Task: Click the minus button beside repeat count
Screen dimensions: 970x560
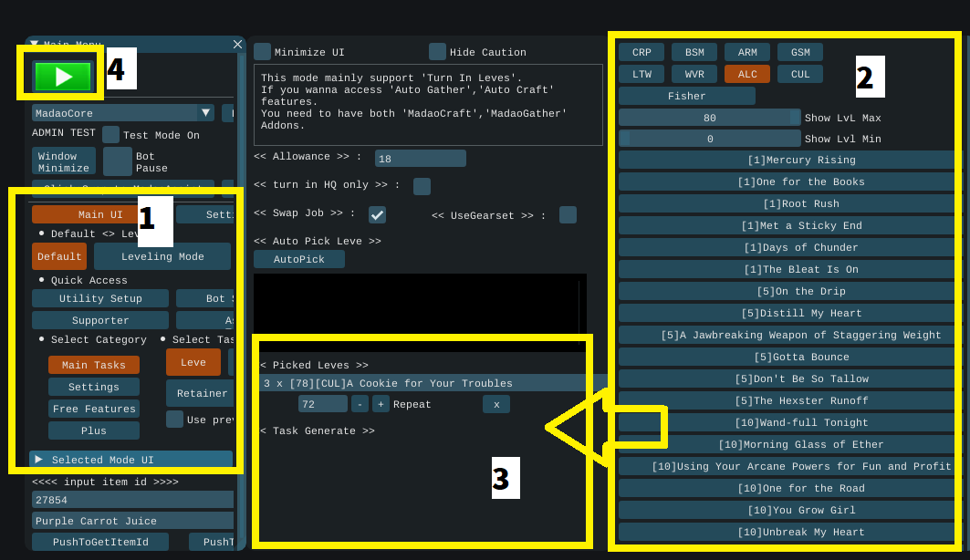Action: pyautogui.click(x=360, y=404)
